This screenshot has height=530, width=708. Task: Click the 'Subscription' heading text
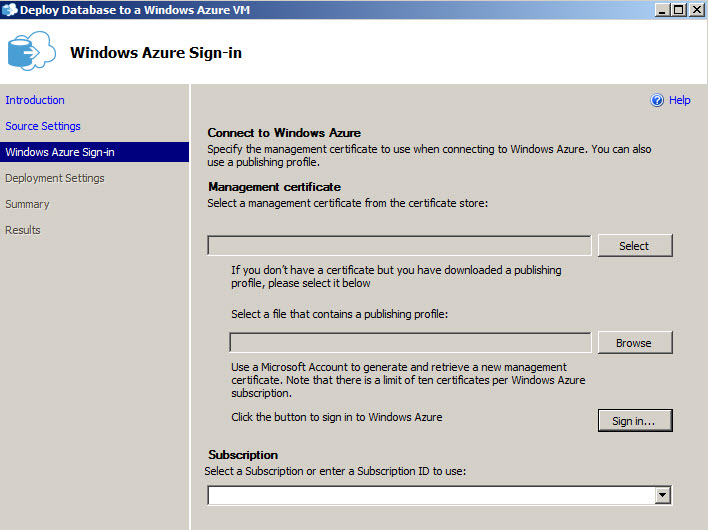(x=243, y=455)
